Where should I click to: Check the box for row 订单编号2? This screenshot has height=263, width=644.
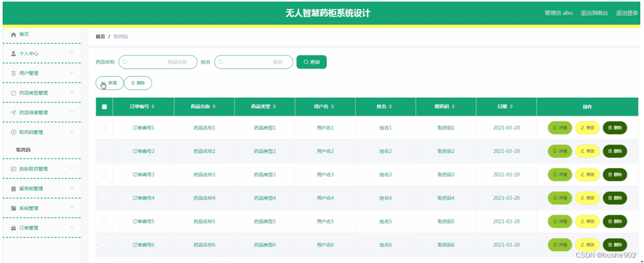coord(104,151)
